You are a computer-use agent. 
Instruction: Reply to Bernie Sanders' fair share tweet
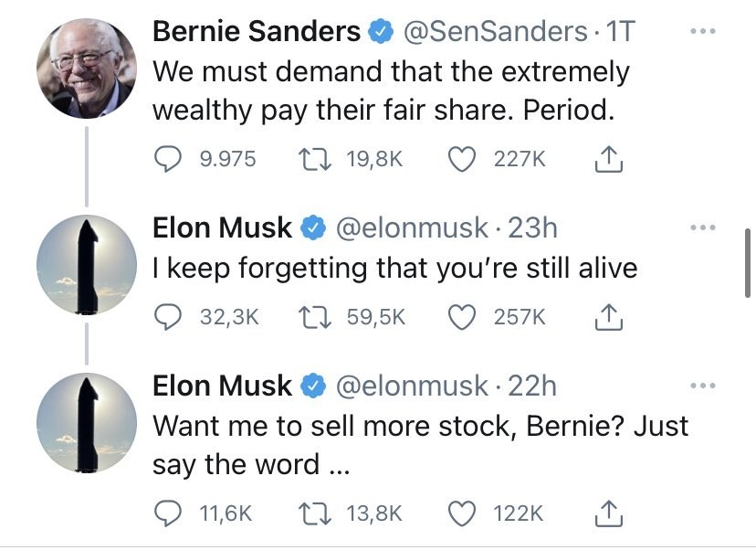click(167, 159)
